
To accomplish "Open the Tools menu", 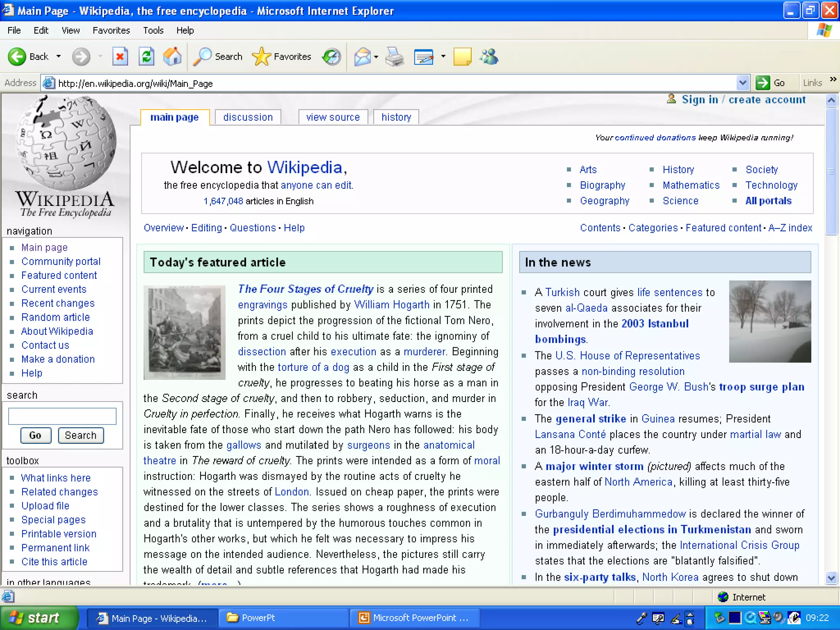I will 153,30.
